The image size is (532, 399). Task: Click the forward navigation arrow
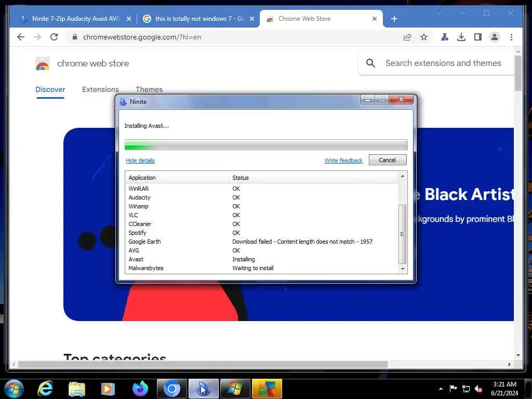37,37
